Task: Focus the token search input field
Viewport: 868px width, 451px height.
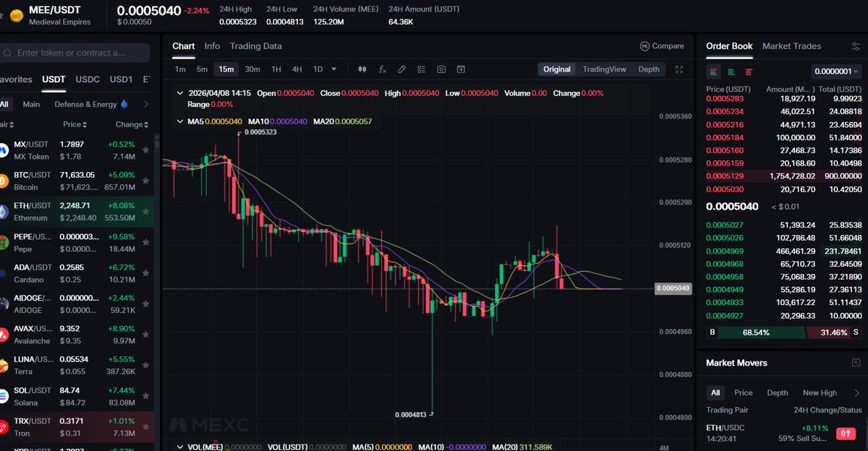Action: pyautogui.click(x=75, y=53)
